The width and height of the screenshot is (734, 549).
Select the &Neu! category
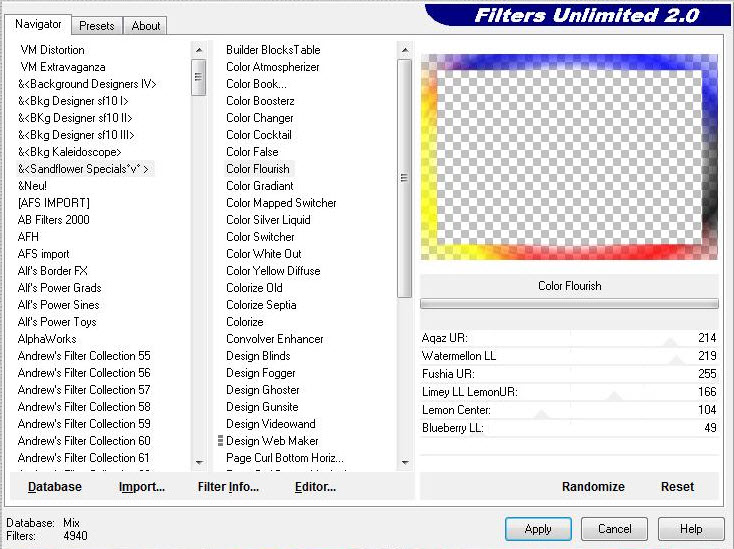pyautogui.click(x=32, y=186)
